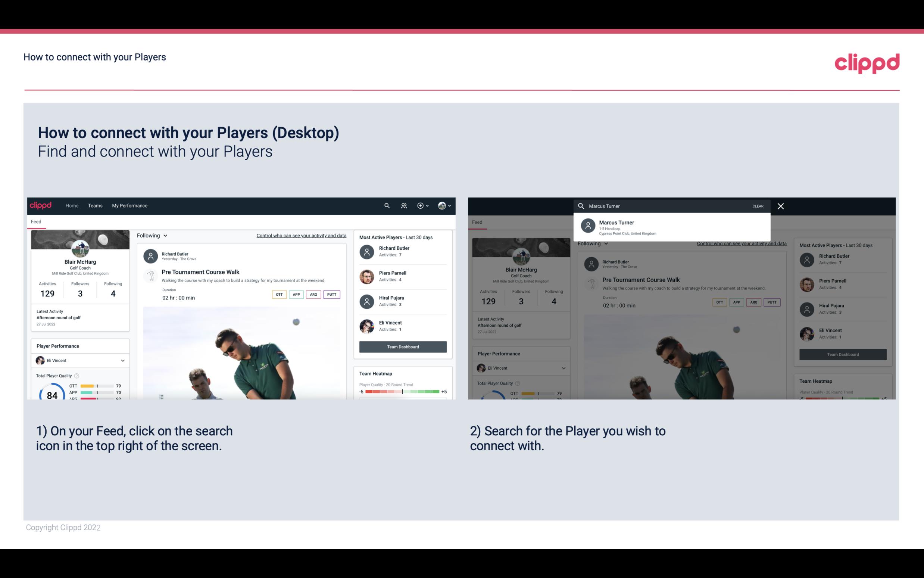Click the Teams navigation icon
924x578 pixels.
[95, 206]
